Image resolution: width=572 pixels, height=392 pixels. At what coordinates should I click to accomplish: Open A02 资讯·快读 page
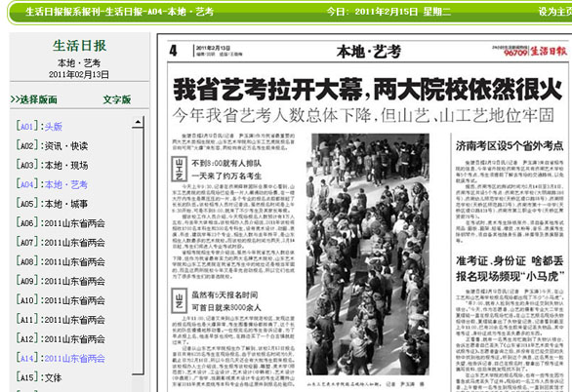[52, 145]
